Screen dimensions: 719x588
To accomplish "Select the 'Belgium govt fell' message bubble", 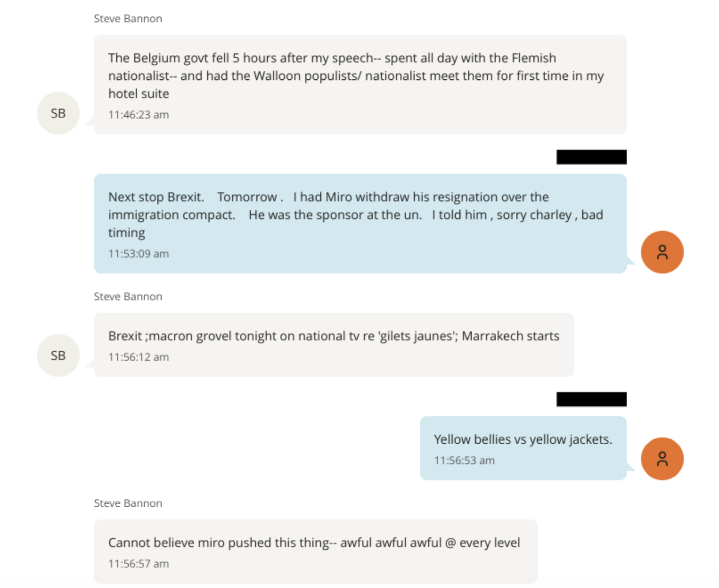I will click(360, 85).
